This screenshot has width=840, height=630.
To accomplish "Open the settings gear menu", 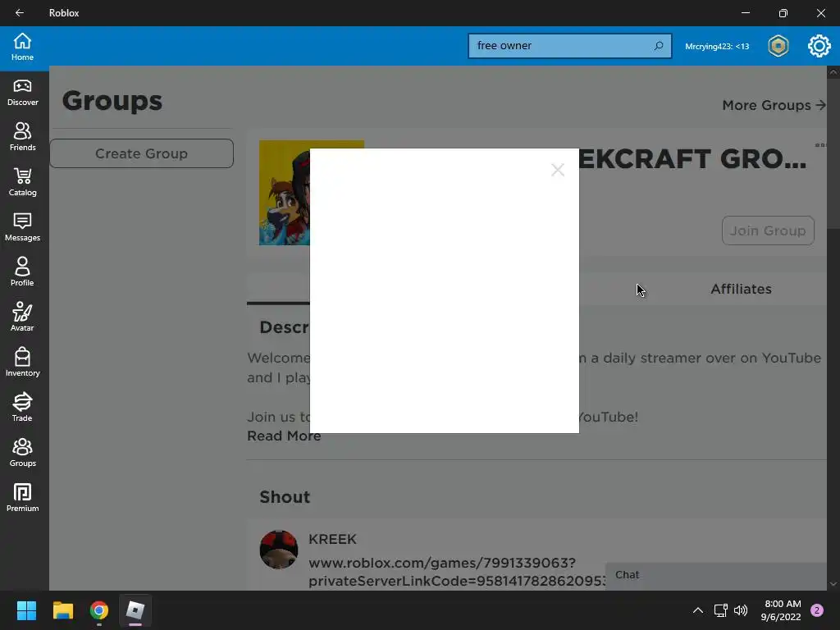I will (819, 46).
